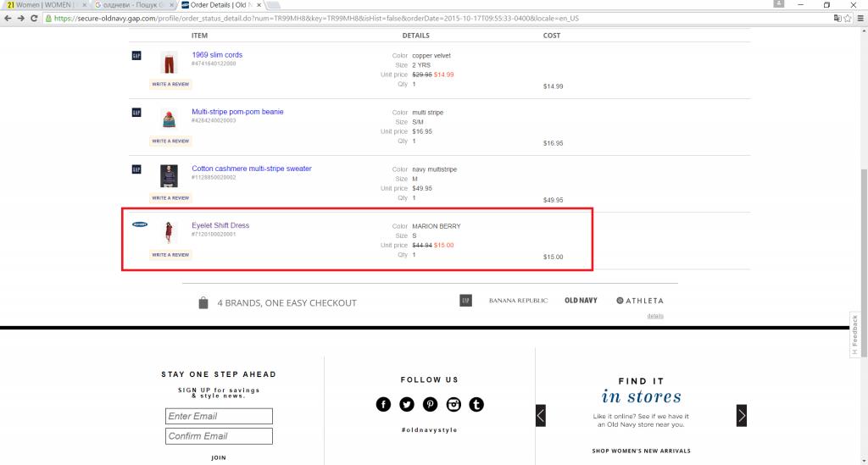
Task: Open the 1969 slim cords product link
Action: point(217,55)
